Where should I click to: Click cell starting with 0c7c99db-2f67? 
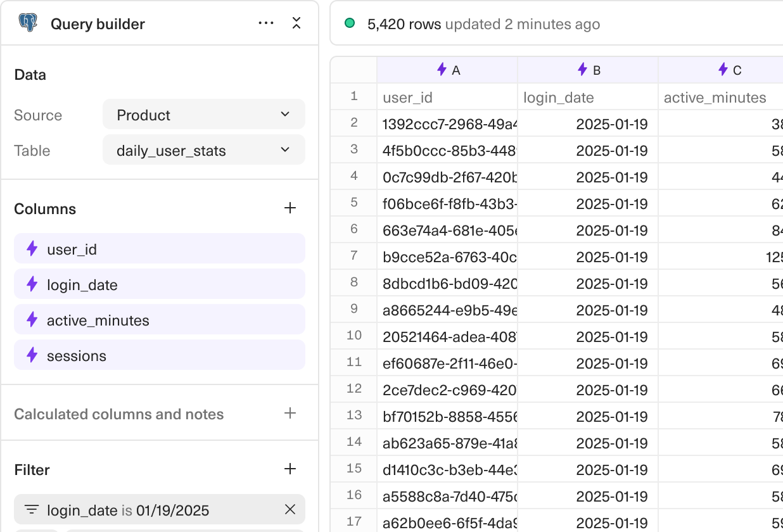pyautogui.click(x=447, y=177)
